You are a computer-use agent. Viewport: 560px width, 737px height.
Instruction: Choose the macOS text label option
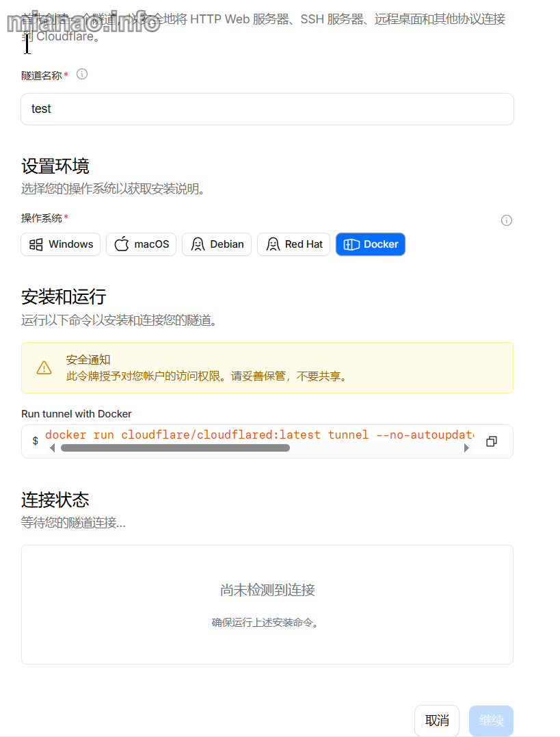(151, 244)
